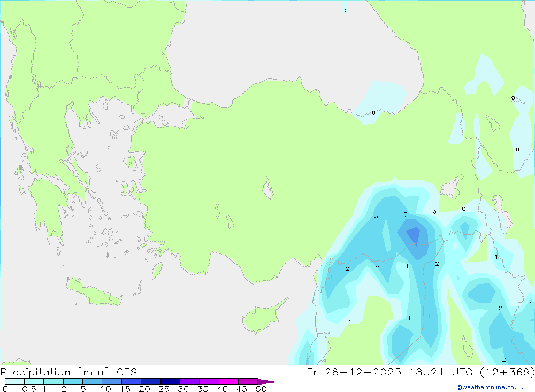Click the '15' legend scale label
Viewport: 535px width, 392px height.
(125, 389)
